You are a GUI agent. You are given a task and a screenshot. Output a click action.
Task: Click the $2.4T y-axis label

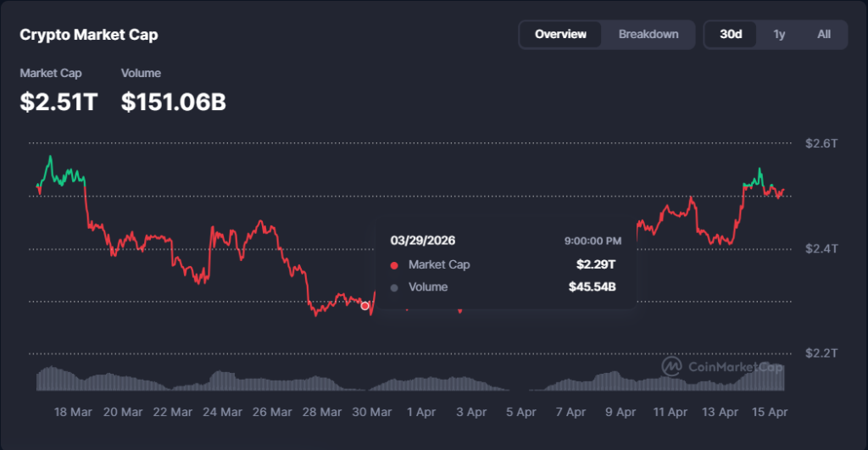pyautogui.click(x=821, y=248)
